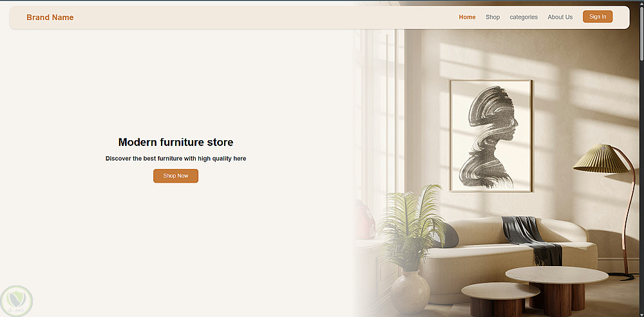Click the pleated floor lamp shade
644x317 pixels.
pyautogui.click(x=600, y=158)
